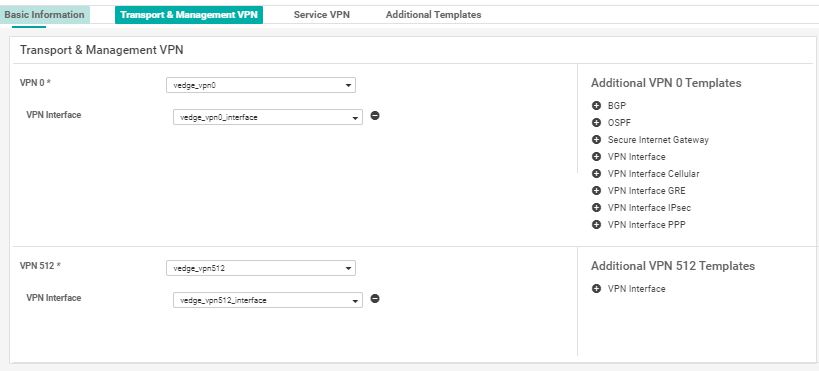Remove vedge_vpn512_interface with minus icon
This screenshot has width=819, height=371.
pos(375,298)
